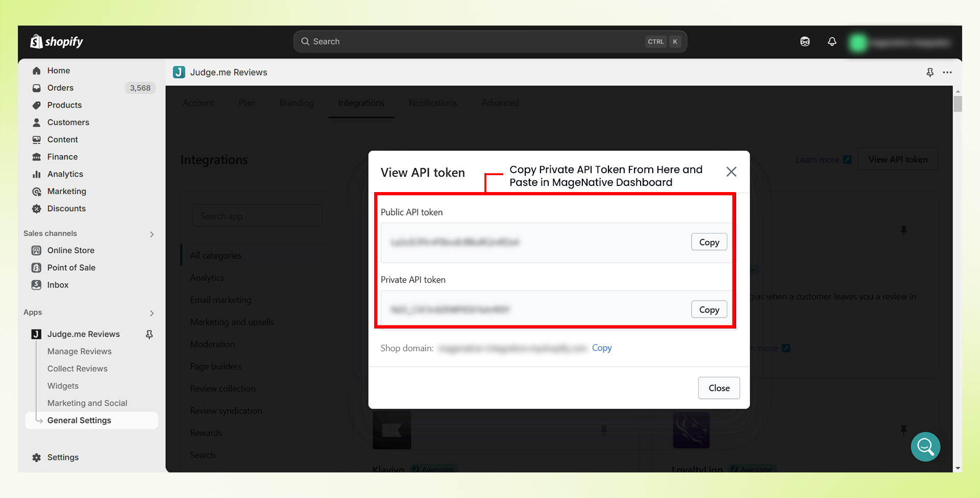The width and height of the screenshot is (980, 498).
Task: Copy the shop domain link
Action: coord(601,348)
